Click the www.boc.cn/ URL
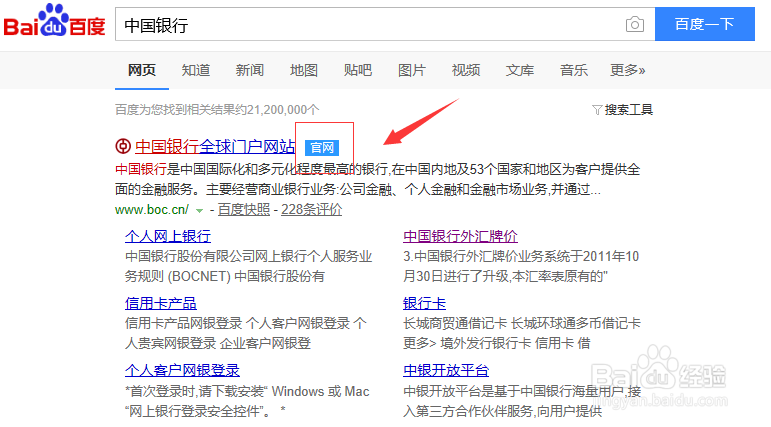This screenshot has width=771, height=427. (x=152, y=210)
